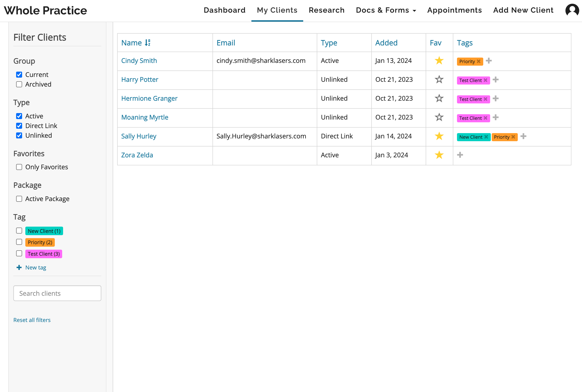Filter by the orange Priority tag

pos(19,242)
